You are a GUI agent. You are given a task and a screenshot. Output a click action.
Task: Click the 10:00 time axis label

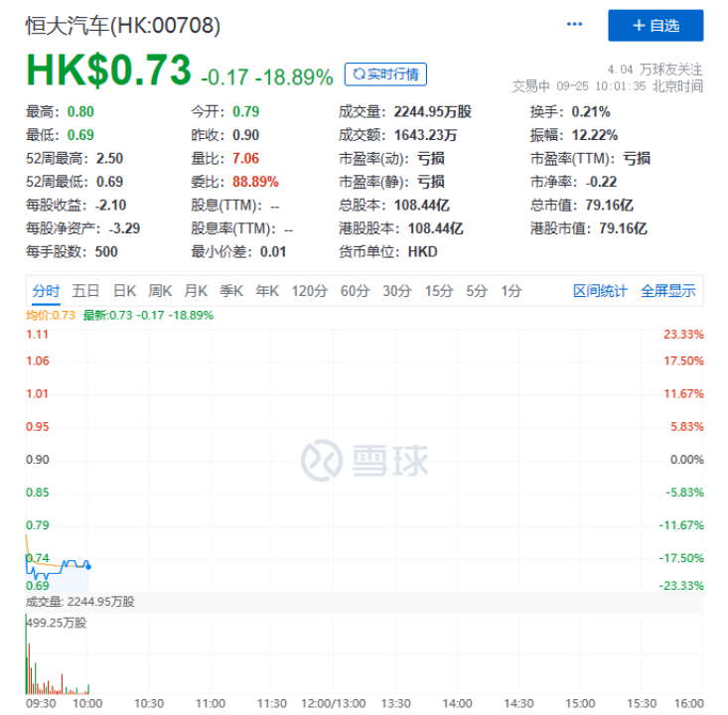(x=87, y=704)
